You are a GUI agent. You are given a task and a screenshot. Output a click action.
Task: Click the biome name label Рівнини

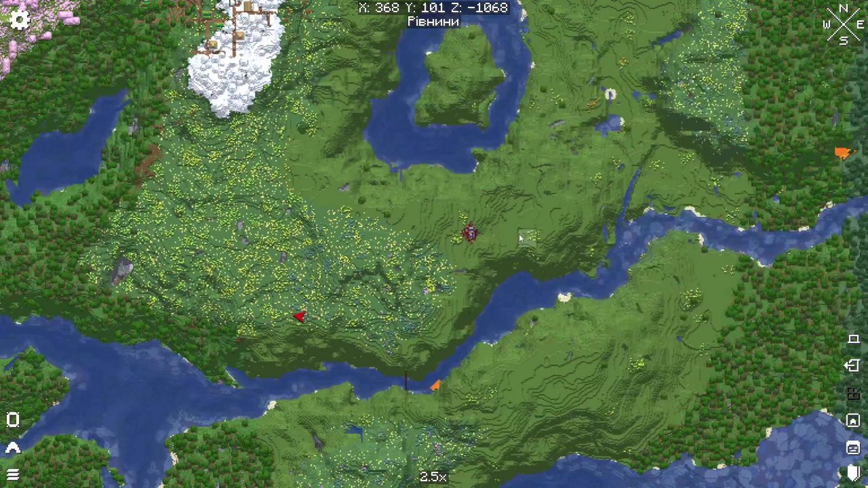tap(433, 22)
